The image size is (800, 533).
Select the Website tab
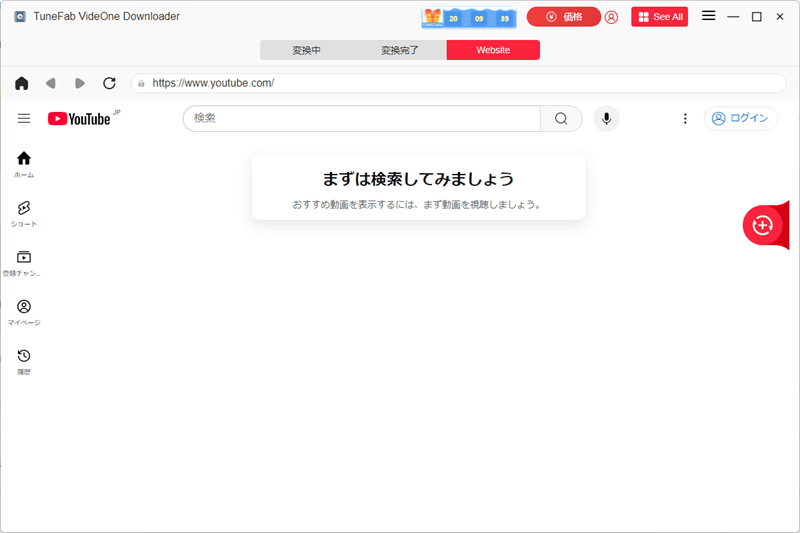[x=493, y=50]
